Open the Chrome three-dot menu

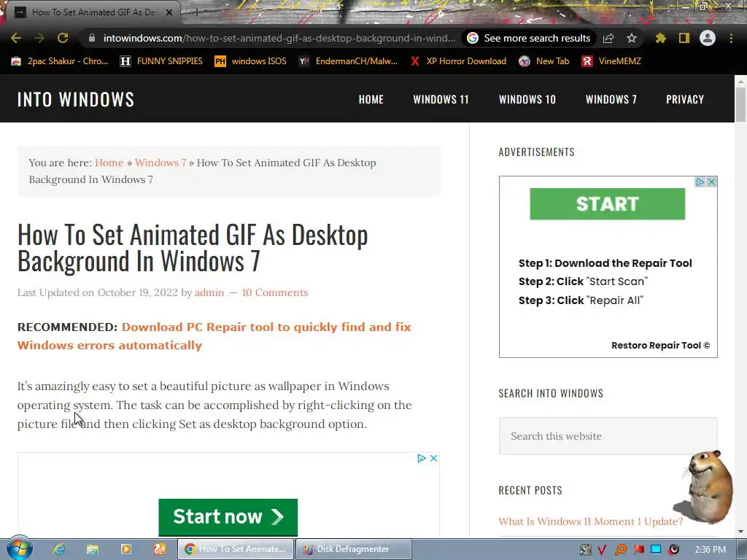point(731,38)
